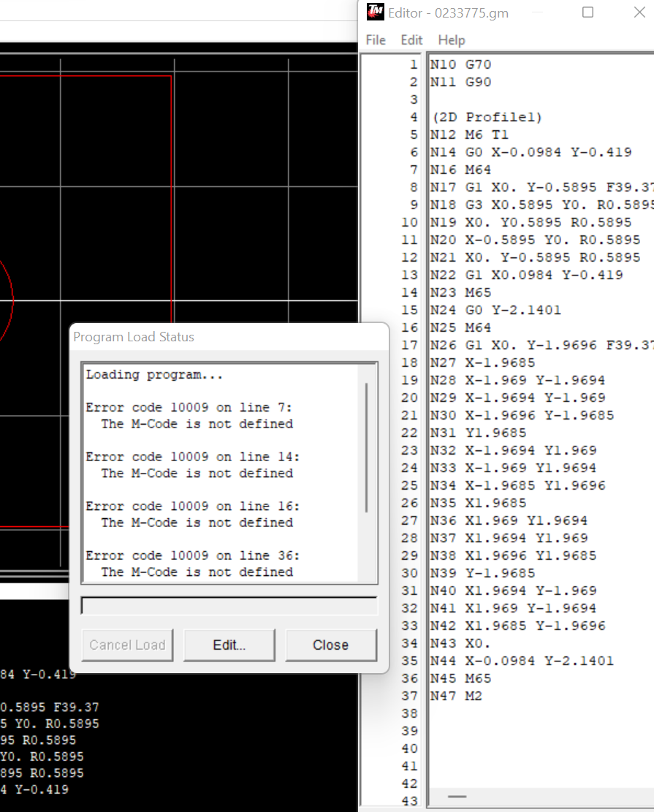Click the 'N30 X-1.9696 Y-1.9685' line

(522, 415)
